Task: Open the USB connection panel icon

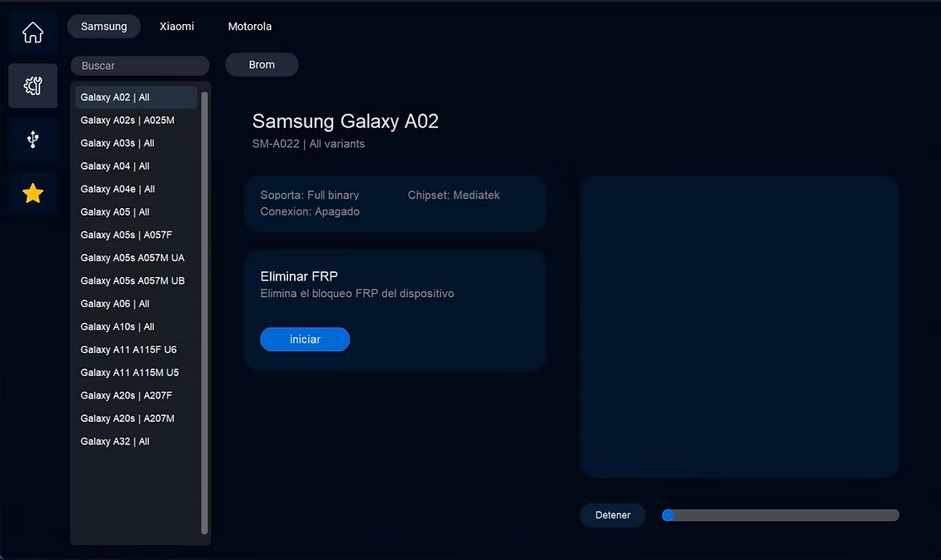Action: 32,139
